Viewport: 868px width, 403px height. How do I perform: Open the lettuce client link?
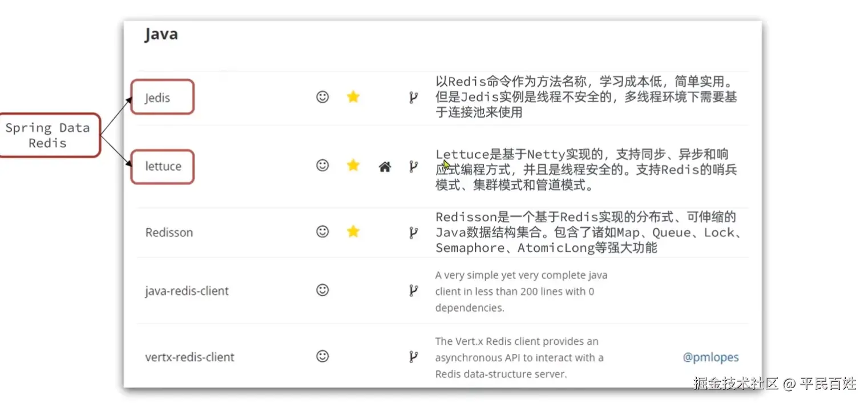tap(163, 167)
